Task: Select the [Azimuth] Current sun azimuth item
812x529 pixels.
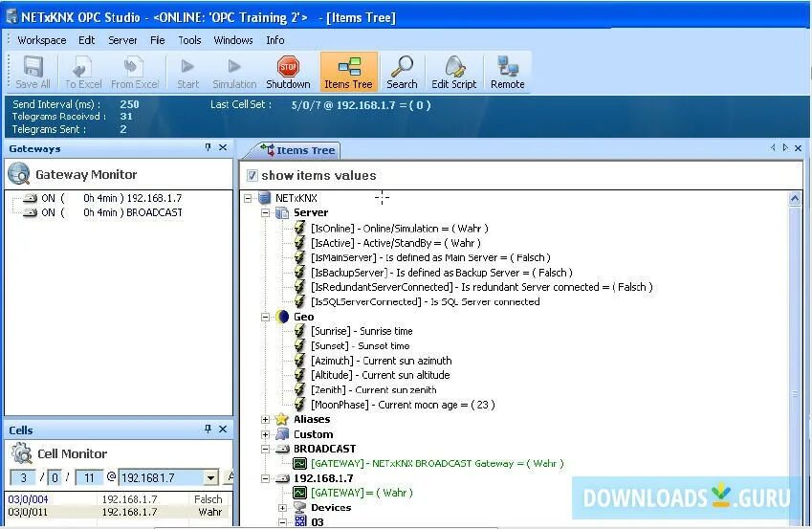Action: click(x=381, y=360)
